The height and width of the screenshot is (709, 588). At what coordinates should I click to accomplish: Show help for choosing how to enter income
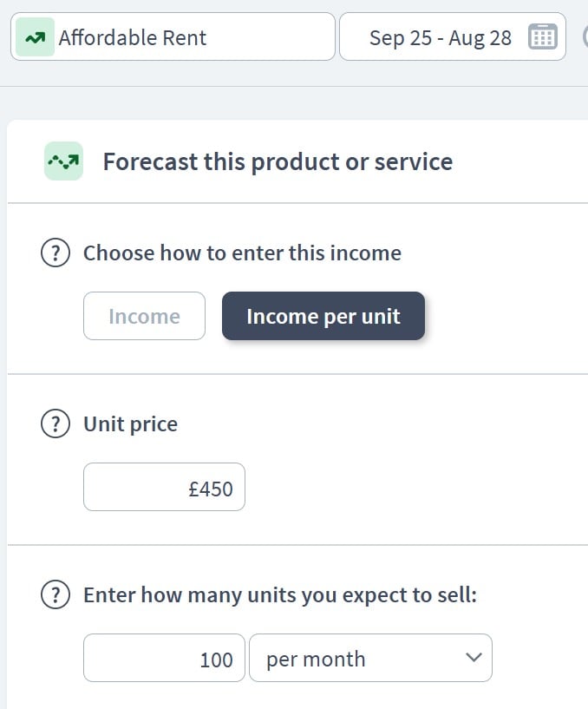[56, 253]
